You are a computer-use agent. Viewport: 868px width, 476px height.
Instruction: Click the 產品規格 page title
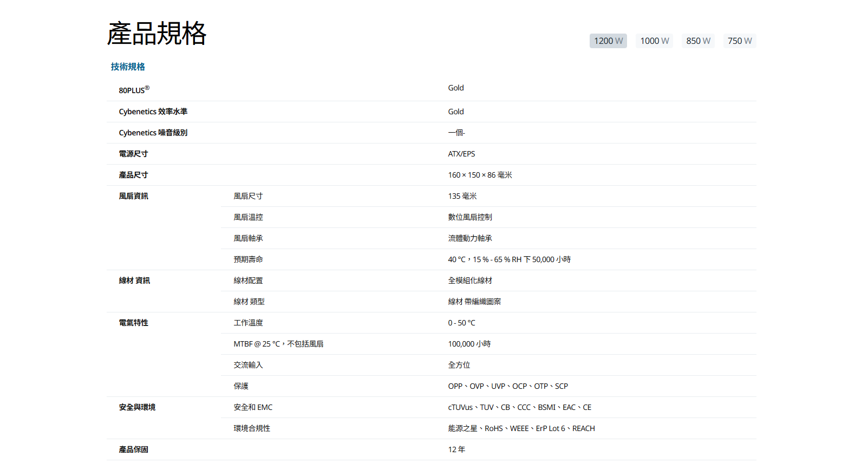pos(156,34)
